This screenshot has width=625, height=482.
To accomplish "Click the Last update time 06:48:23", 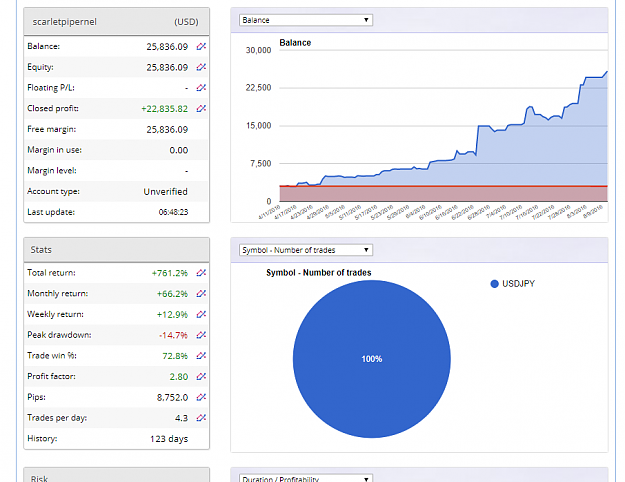I will pyautogui.click(x=173, y=212).
